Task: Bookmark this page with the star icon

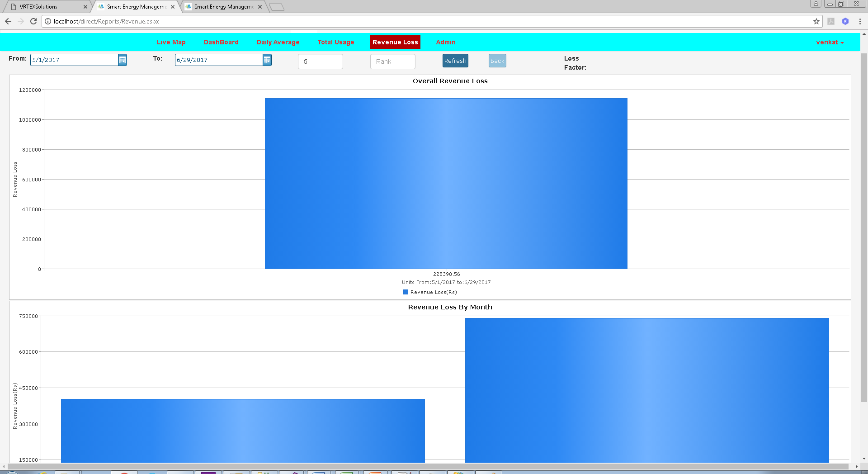Action: click(x=816, y=21)
